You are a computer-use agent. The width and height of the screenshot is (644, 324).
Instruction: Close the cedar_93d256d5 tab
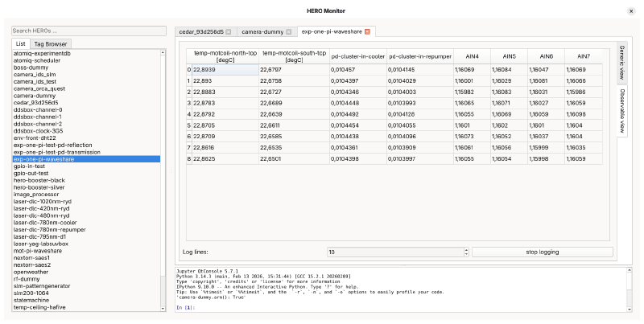[229, 32]
